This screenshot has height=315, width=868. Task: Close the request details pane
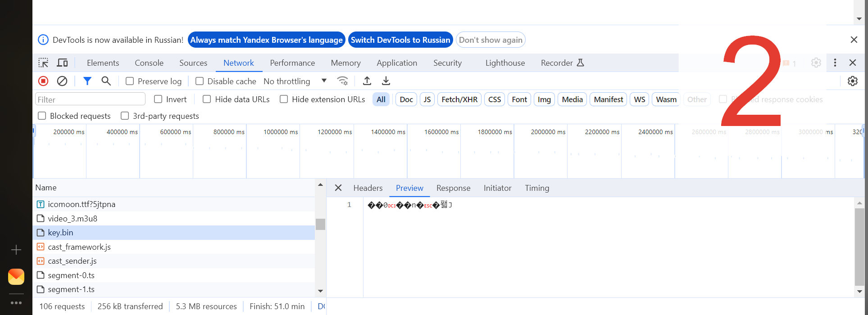pos(338,188)
